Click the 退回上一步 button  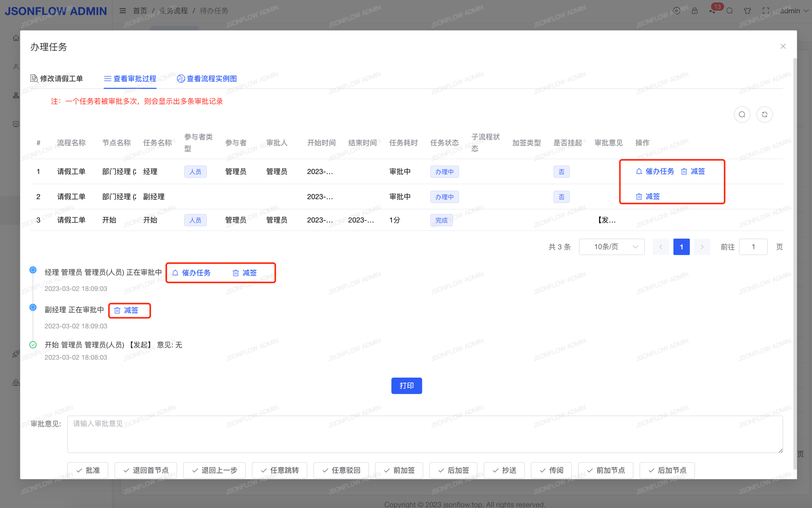pos(214,470)
